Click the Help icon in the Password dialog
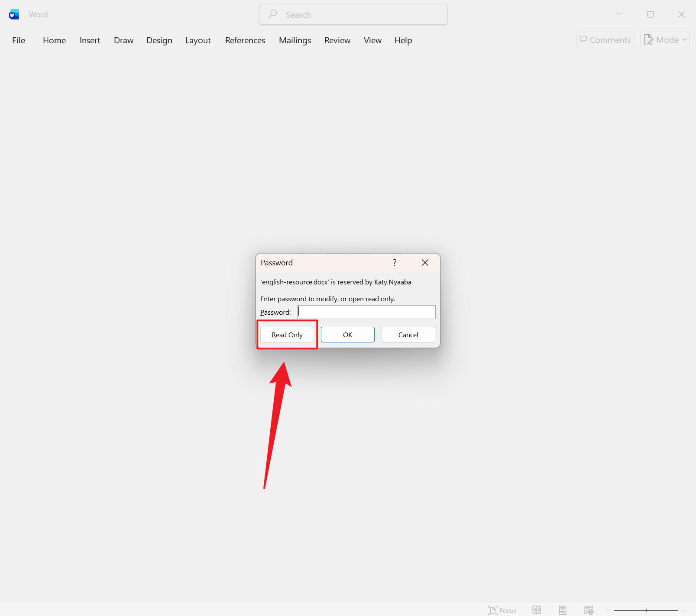 [394, 262]
